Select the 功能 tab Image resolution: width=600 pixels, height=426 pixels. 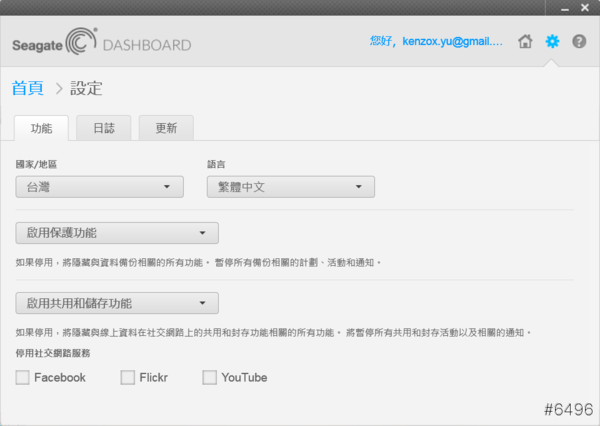41,128
